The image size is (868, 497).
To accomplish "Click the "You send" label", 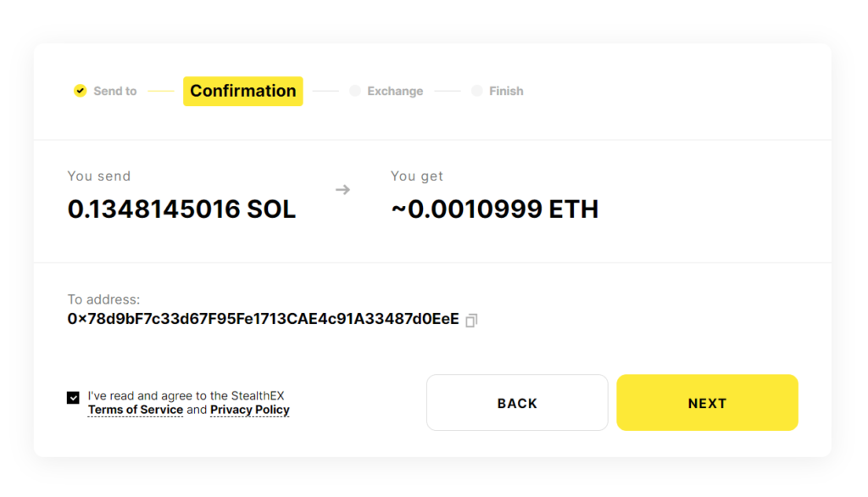I will point(99,176).
